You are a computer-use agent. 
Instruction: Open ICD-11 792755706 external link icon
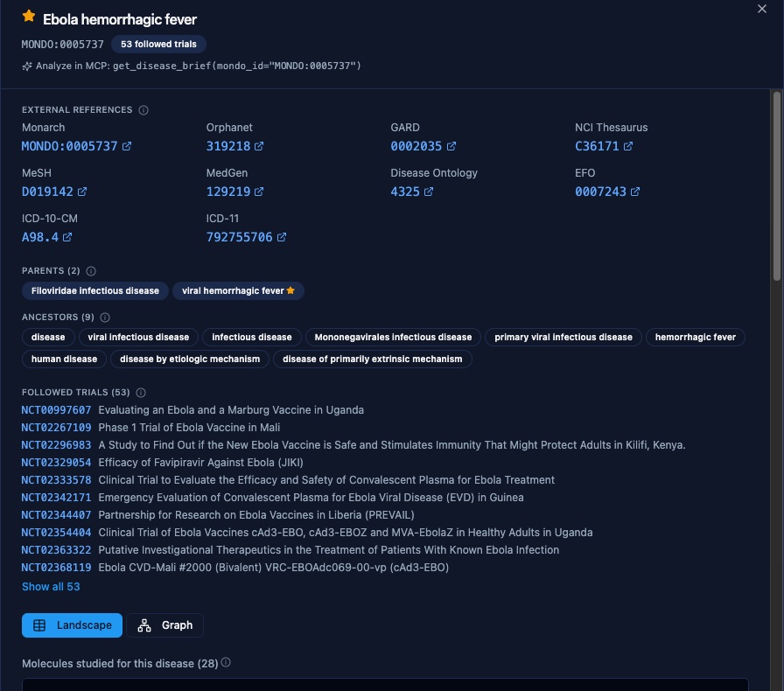282,237
